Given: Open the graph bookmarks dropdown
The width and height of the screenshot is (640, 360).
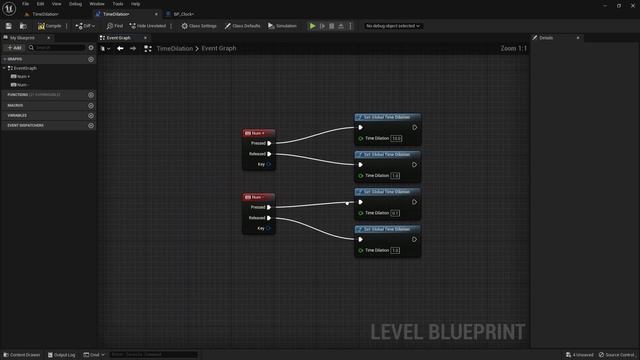Looking at the screenshot, I should coord(105,49).
